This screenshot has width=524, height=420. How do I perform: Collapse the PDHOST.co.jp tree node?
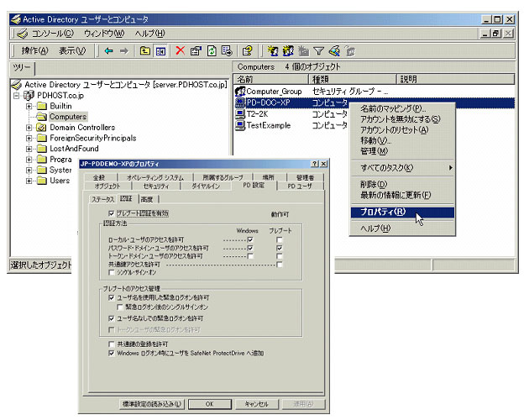click(x=16, y=96)
